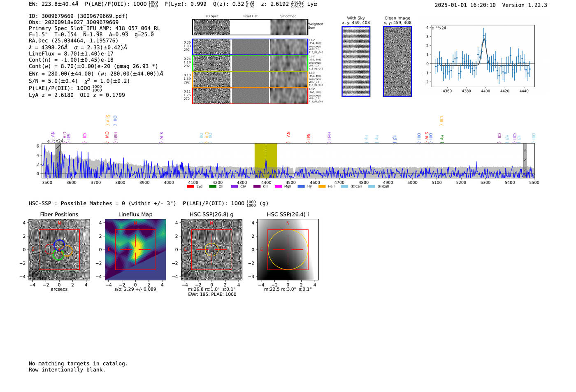The width and height of the screenshot is (576, 392).
Task: Click the RA,Dec coordinates line
Action: pos(74,41)
